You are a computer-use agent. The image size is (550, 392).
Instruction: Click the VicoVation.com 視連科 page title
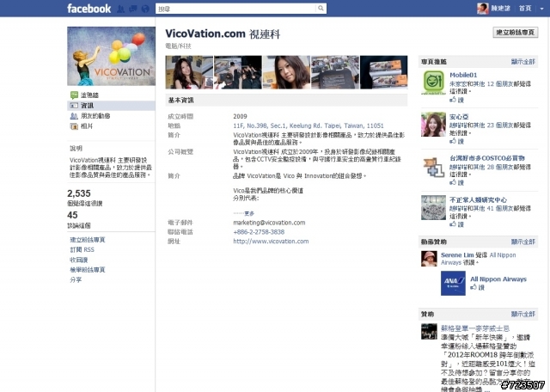[x=223, y=34]
